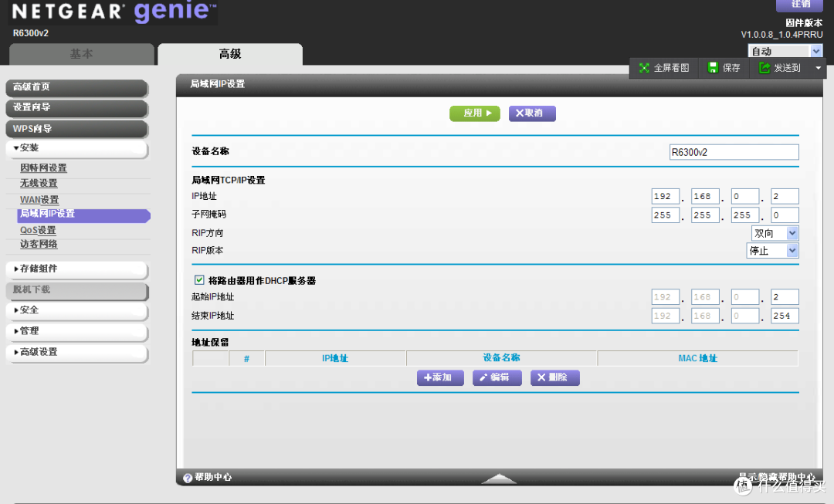834x504 pixels.
Task: Open the QoS设置 link
Action: 38,230
